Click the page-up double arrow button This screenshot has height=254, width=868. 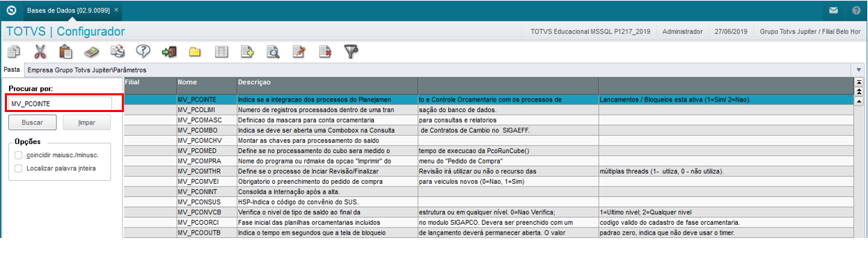click(x=858, y=91)
